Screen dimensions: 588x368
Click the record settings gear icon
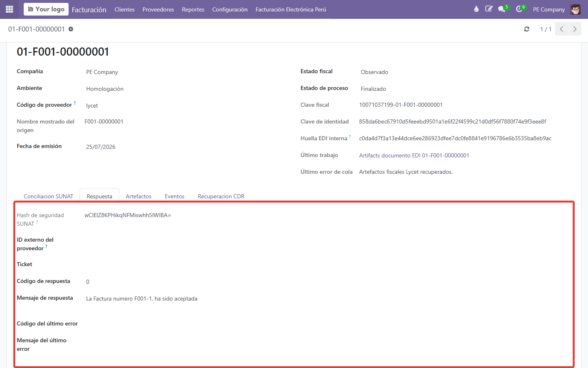point(71,29)
